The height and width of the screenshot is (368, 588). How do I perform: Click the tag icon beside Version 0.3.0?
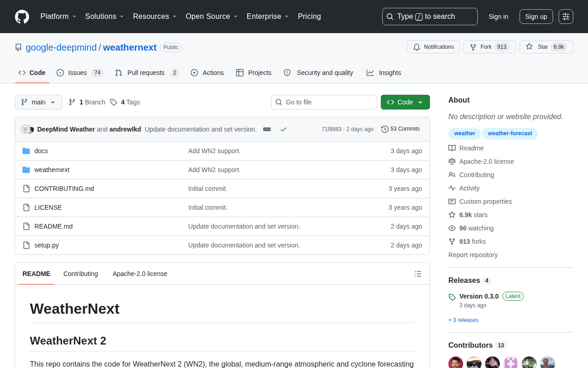[x=452, y=297]
